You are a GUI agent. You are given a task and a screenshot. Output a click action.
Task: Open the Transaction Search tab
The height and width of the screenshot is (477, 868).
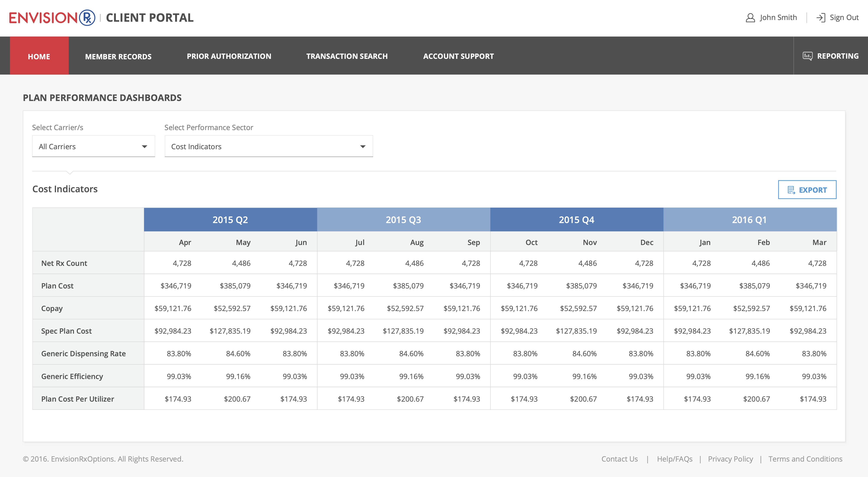click(347, 56)
